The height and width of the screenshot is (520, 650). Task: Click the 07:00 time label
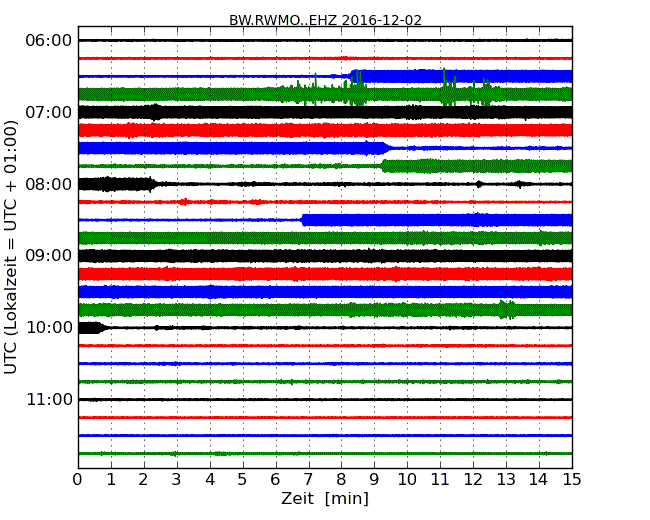(x=49, y=112)
